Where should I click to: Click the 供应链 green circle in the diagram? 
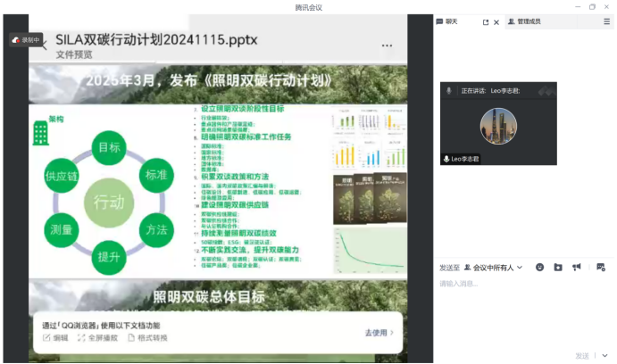pyautogui.click(x=62, y=176)
